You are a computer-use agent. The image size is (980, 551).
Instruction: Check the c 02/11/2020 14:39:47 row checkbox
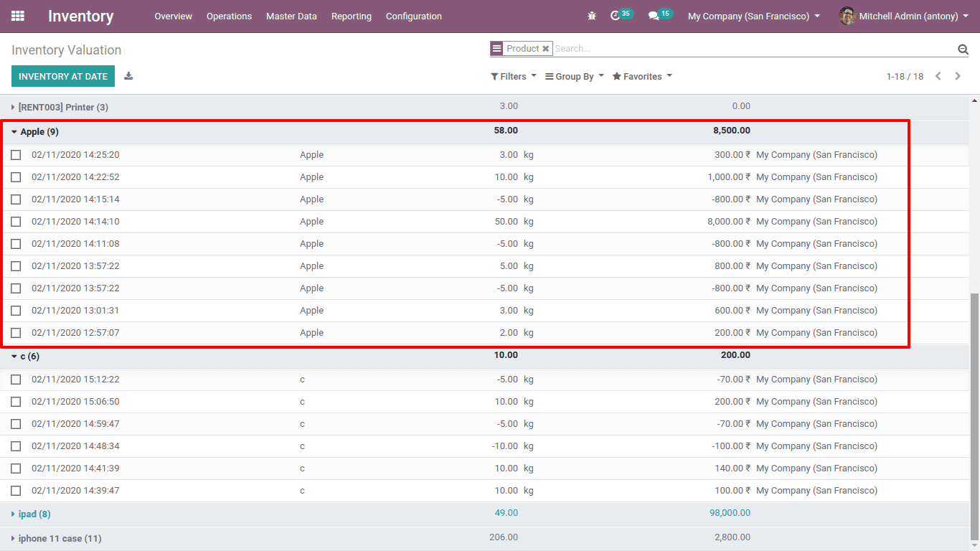(16, 491)
